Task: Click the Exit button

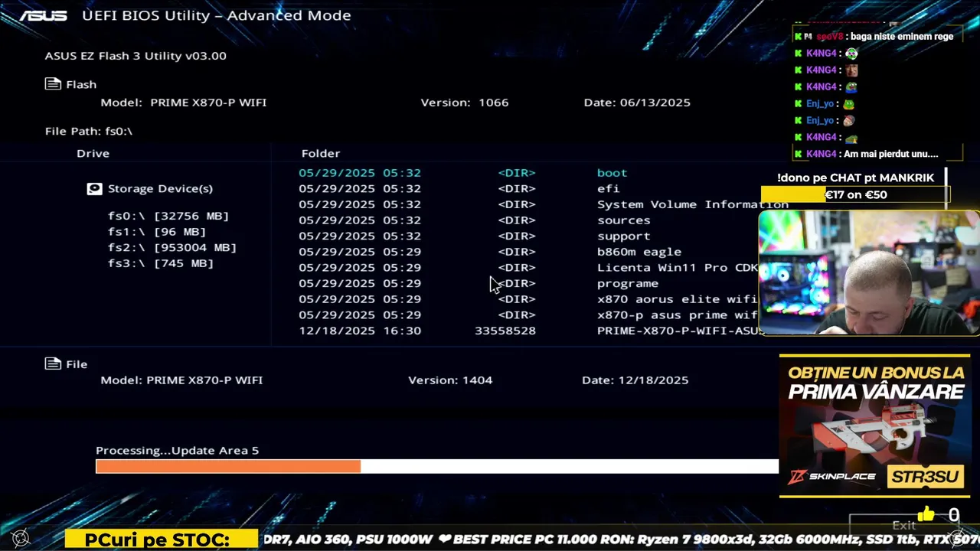Action: pos(904,525)
